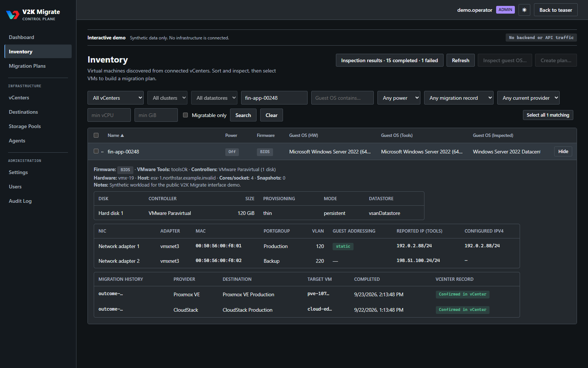Click the Off power badge
The image size is (588, 368).
pos(232,152)
